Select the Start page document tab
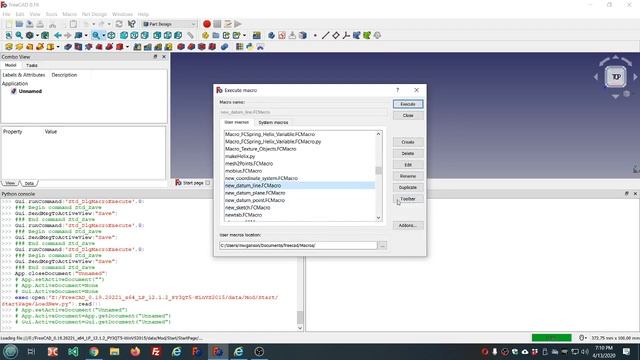 pyautogui.click(x=193, y=183)
